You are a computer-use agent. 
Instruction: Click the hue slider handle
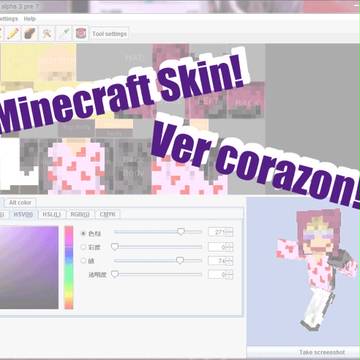(x=181, y=232)
